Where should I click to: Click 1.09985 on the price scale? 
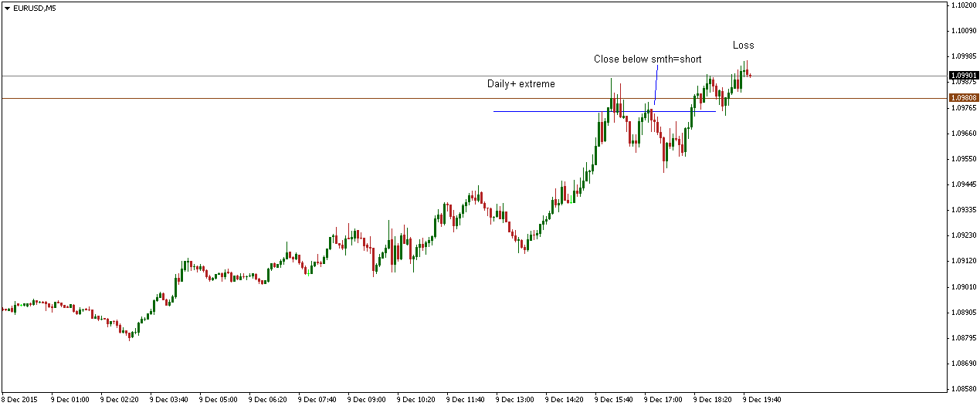point(963,56)
